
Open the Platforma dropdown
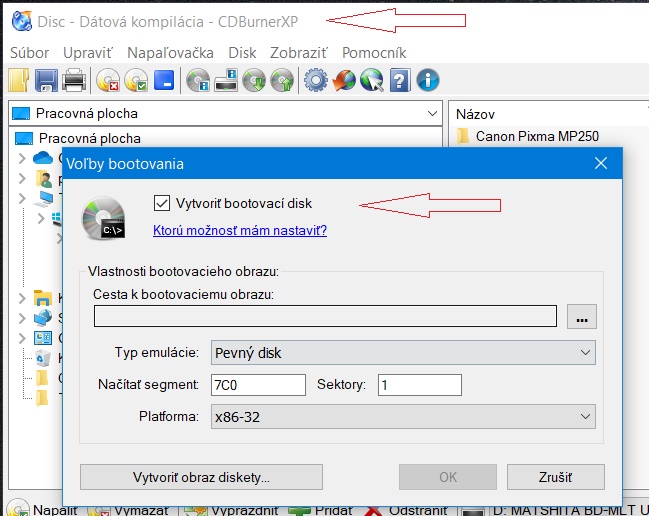(403, 416)
